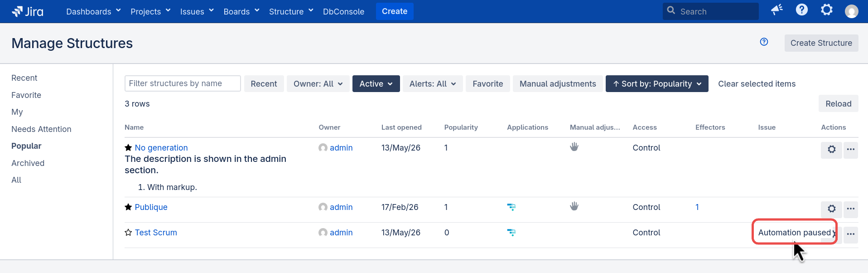868x273 pixels.
Task: Mark Test Scrum as favorite
Action: coord(128,233)
